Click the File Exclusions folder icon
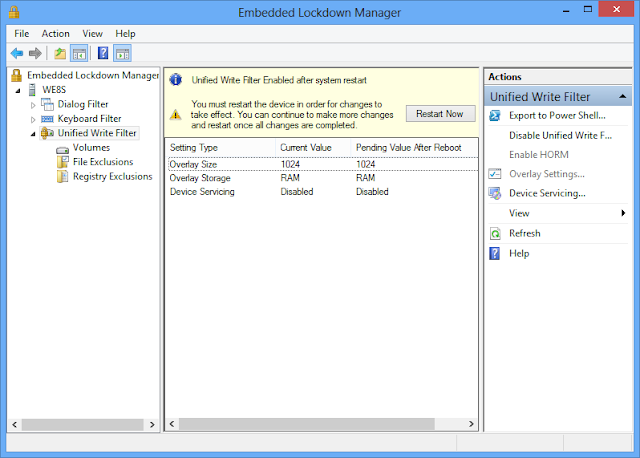 click(62, 162)
